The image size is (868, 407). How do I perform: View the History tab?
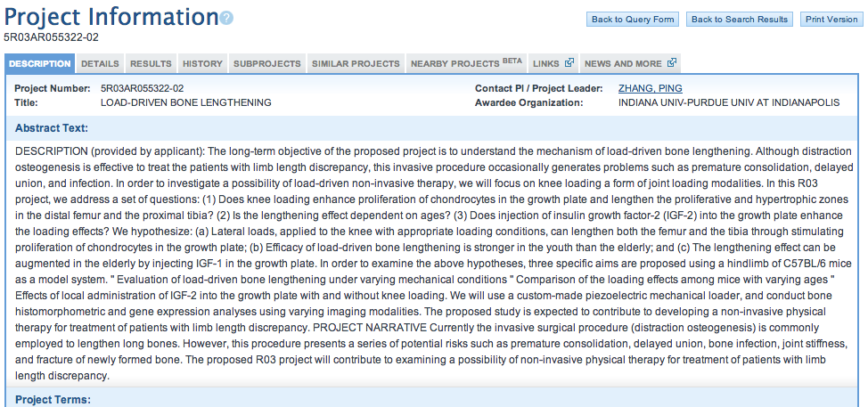click(202, 63)
